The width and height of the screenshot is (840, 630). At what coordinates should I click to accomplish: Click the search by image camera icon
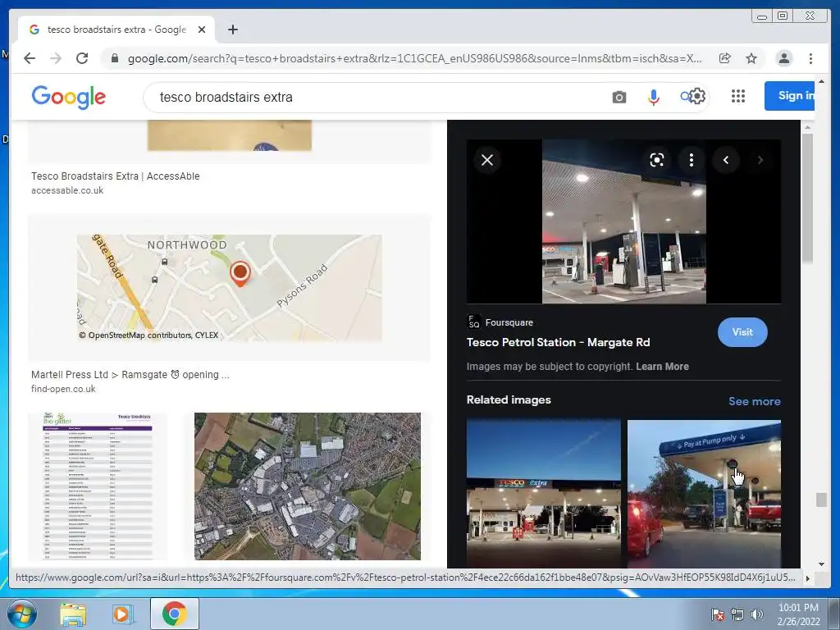pyautogui.click(x=619, y=97)
